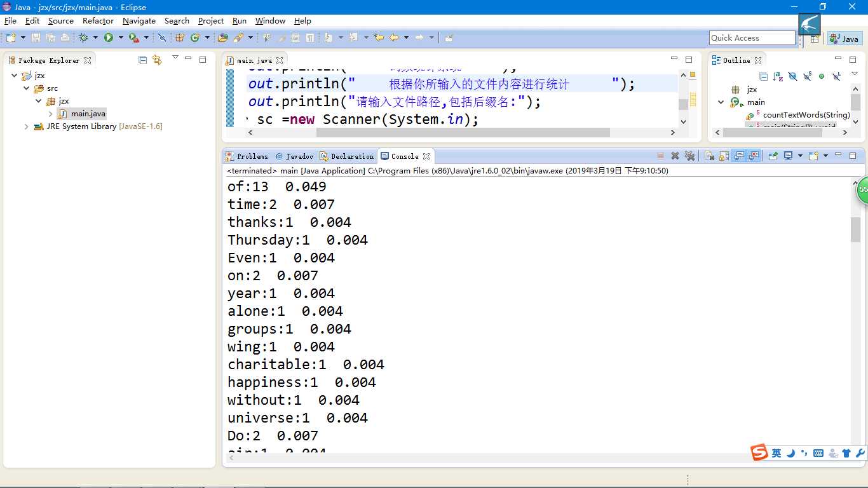Toggle Show Console on standard output
This screenshot has height=488, width=868.
point(739,156)
